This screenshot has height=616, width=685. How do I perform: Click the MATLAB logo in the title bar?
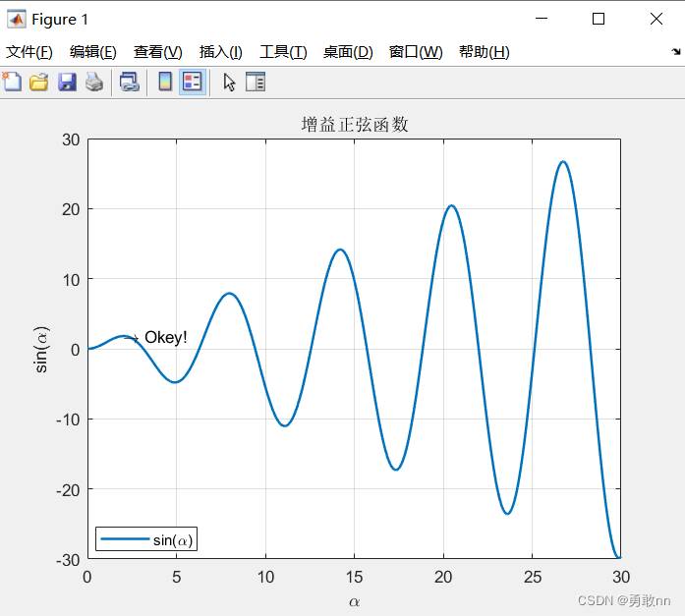16,20
